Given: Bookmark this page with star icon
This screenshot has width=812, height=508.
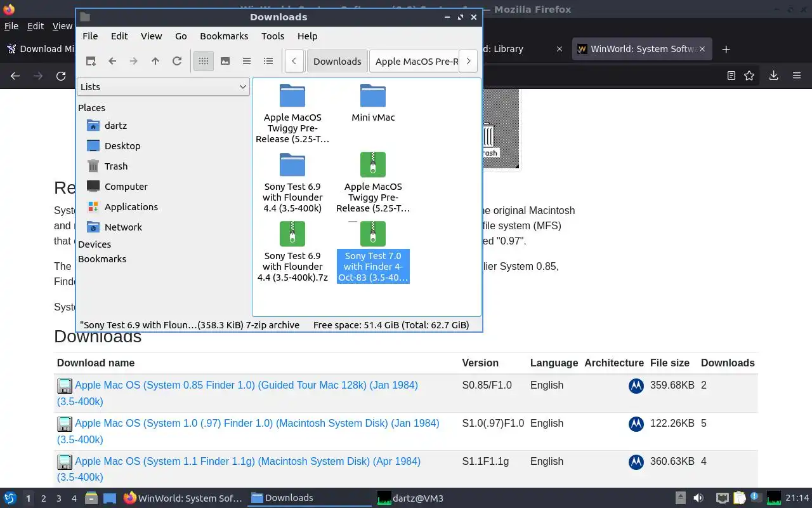Looking at the screenshot, I should (x=749, y=76).
